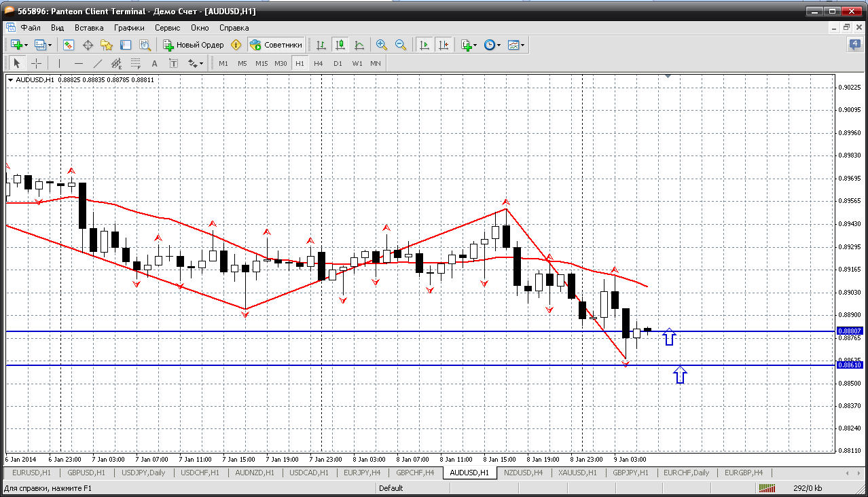Open the Графики menu
This screenshot has height=497, width=868.
(x=129, y=28)
